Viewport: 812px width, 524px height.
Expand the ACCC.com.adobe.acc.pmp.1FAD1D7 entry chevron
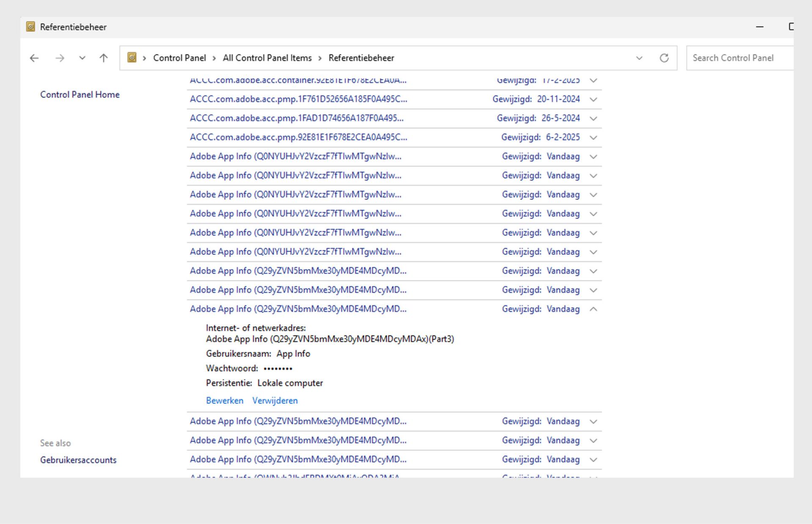[593, 118]
